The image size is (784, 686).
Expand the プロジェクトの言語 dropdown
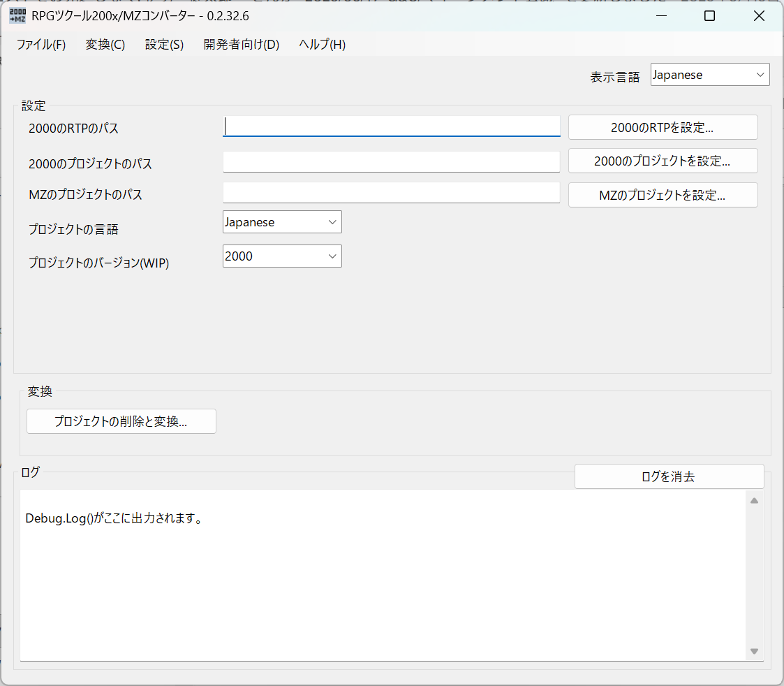tap(282, 221)
